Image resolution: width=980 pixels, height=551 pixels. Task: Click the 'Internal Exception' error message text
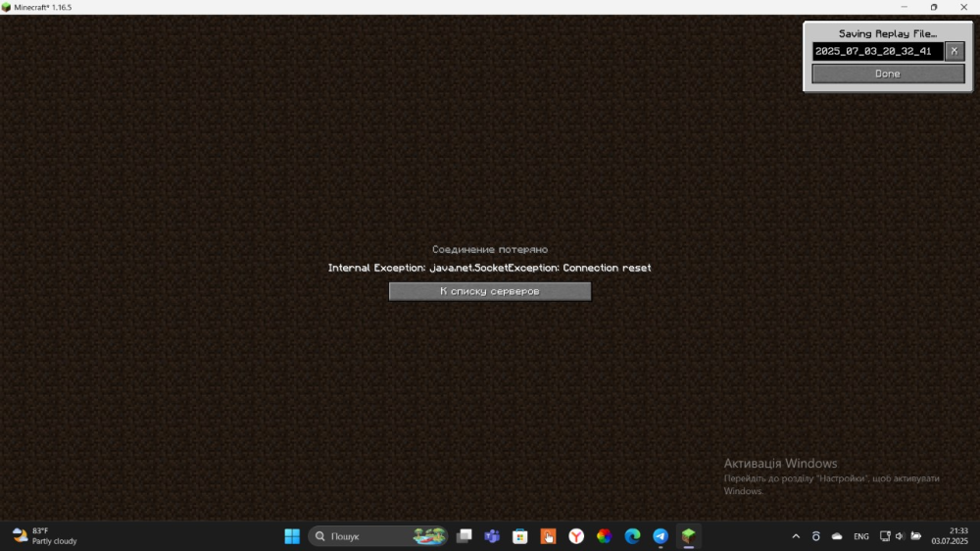click(x=489, y=268)
